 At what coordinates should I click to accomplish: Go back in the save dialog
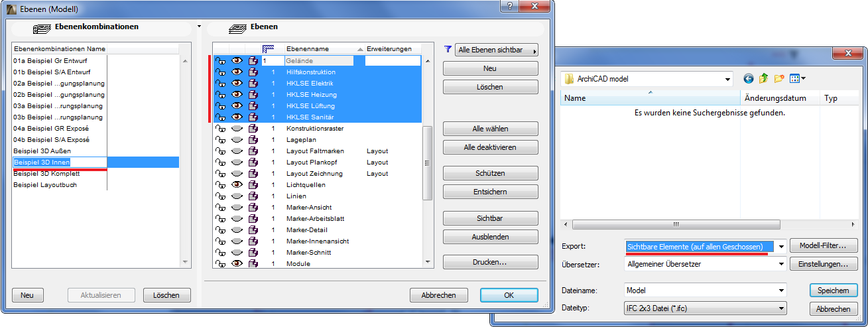click(x=749, y=78)
